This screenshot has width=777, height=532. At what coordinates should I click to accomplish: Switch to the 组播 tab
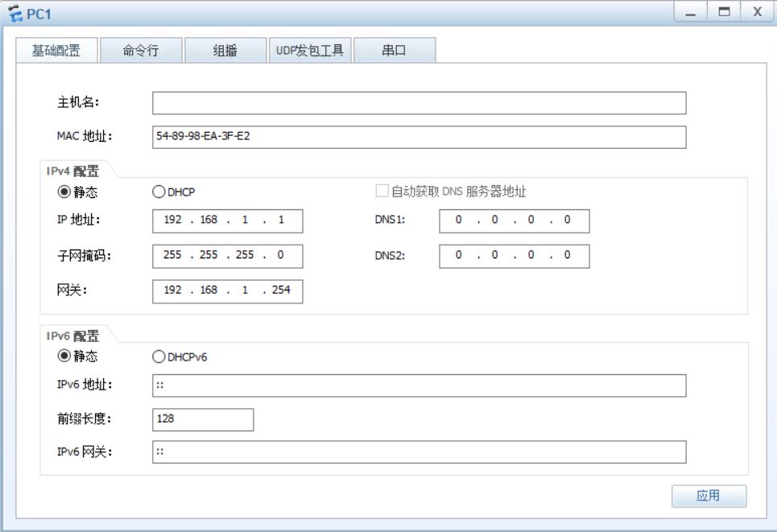coord(224,51)
